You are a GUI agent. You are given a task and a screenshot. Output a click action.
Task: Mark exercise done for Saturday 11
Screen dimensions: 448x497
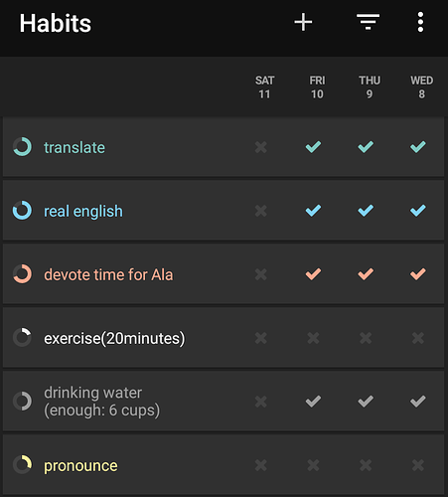[261, 338]
